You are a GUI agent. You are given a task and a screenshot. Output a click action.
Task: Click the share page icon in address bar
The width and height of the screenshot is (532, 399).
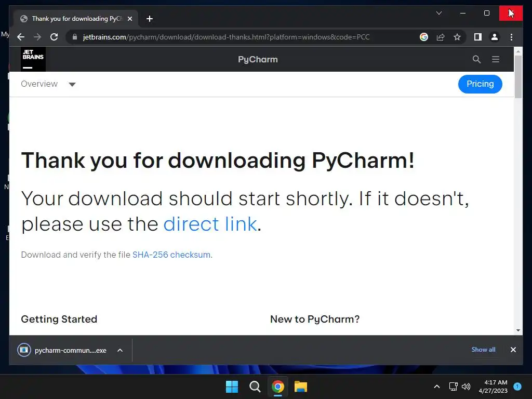(x=441, y=37)
